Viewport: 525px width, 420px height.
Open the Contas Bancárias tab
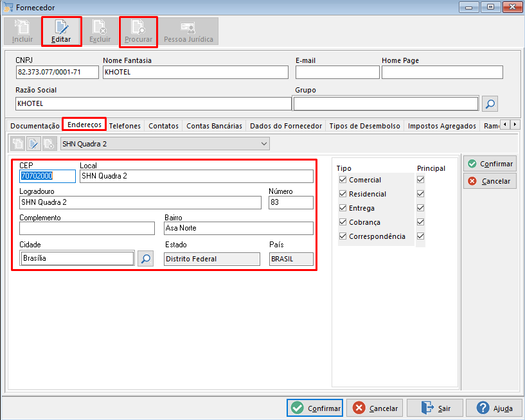(x=214, y=126)
